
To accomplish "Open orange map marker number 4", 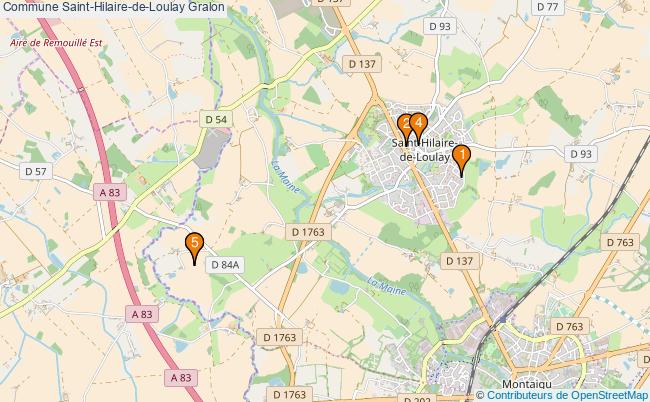I will click(419, 128).
